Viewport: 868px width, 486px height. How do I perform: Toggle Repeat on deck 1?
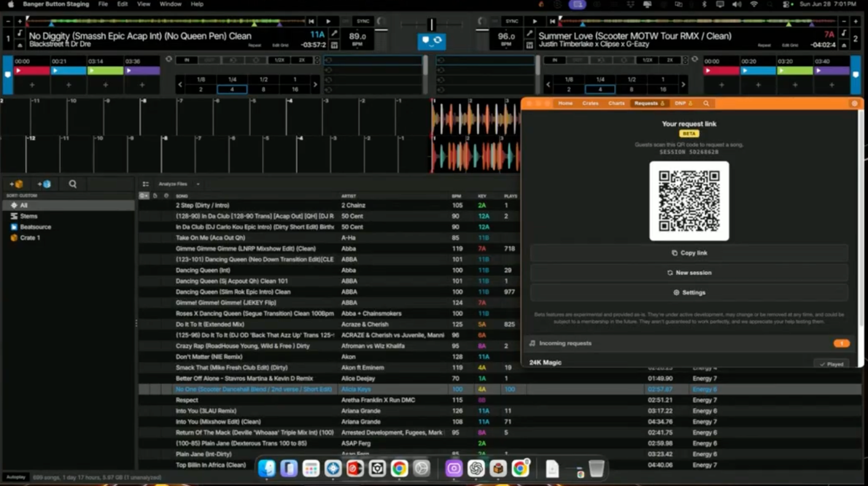coord(255,45)
